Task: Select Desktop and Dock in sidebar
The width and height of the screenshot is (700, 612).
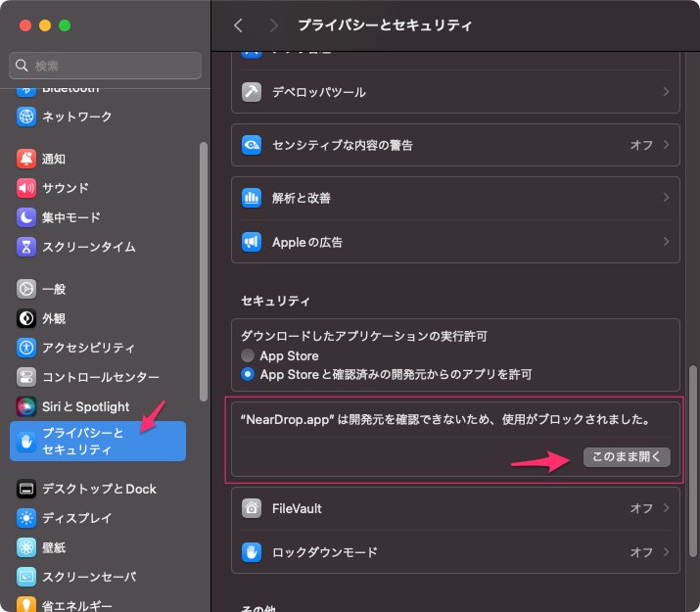Action: [98, 489]
